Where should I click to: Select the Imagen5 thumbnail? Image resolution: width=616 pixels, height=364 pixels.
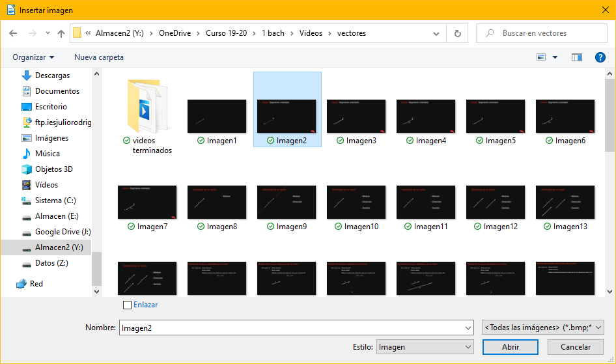496,117
